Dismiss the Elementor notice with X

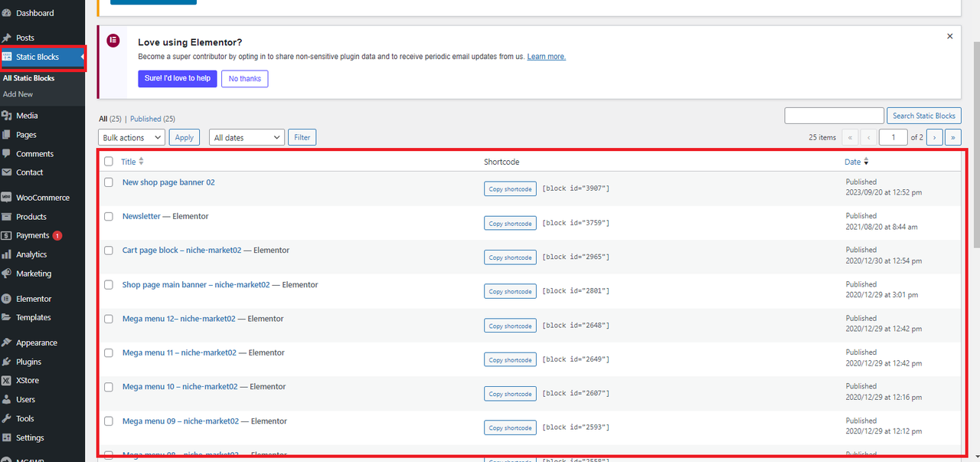tap(950, 36)
